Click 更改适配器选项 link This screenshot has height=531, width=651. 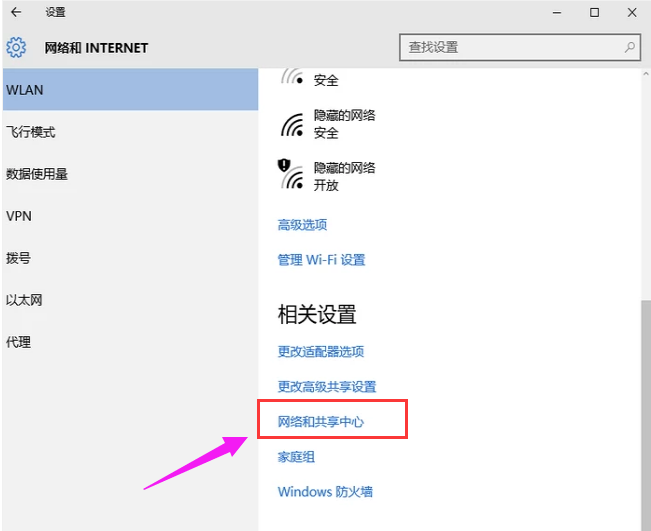(320, 352)
